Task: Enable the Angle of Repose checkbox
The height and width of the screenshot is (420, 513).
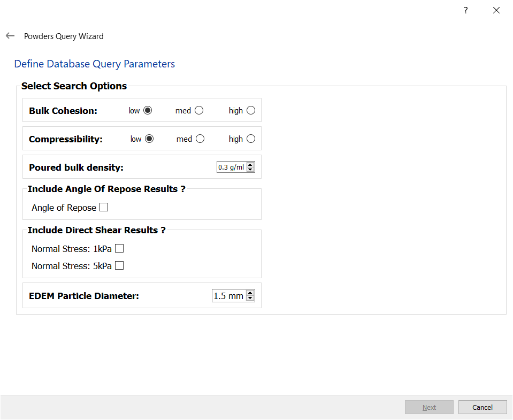Action: point(104,207)
